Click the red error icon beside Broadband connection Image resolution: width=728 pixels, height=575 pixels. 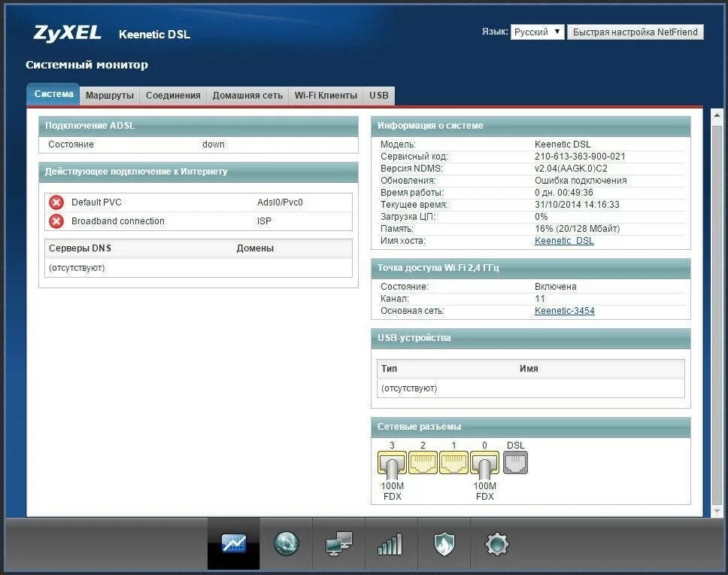(56, 221)
